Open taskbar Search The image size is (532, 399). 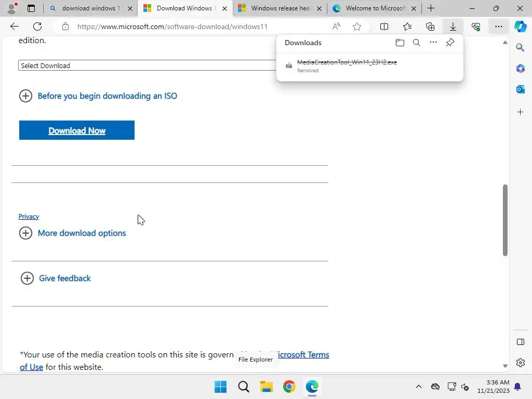coord(243,387)
